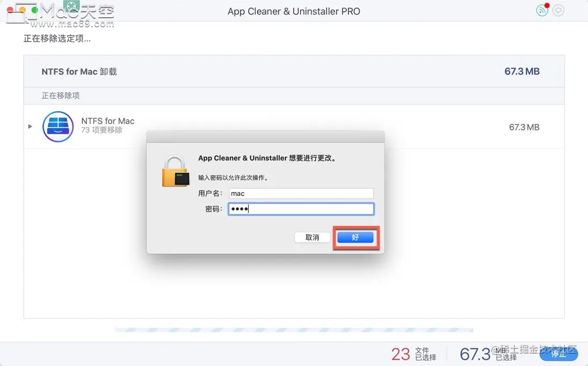
Task: Open the news feed icon with red badge
Action: [x=542, y=10]
